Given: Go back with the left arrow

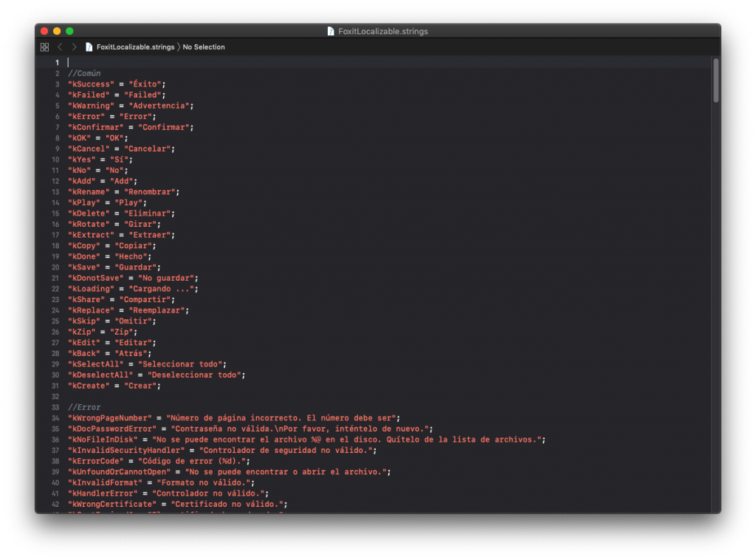Looking at the screenshot, I should [x=60, y=47].
